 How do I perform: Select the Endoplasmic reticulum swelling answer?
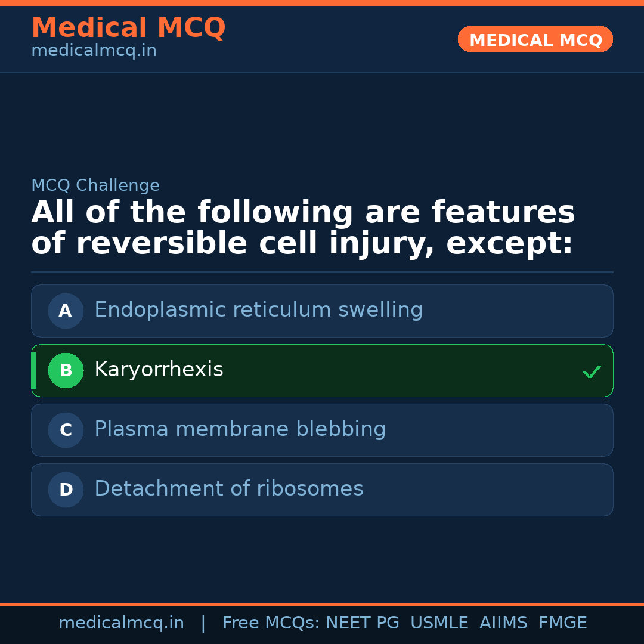click(258, 310)
